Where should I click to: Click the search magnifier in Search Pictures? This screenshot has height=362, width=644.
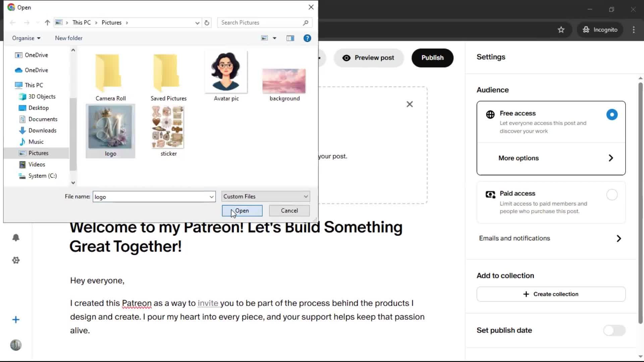(306, 22)
